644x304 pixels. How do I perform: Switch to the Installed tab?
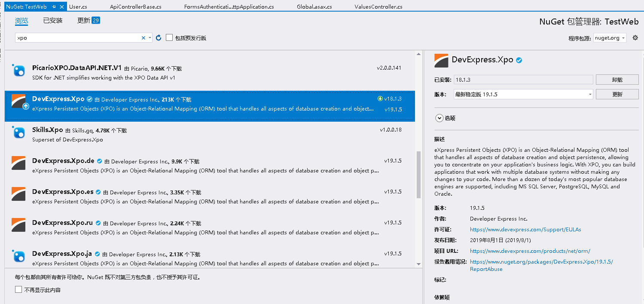coord(53,20)
